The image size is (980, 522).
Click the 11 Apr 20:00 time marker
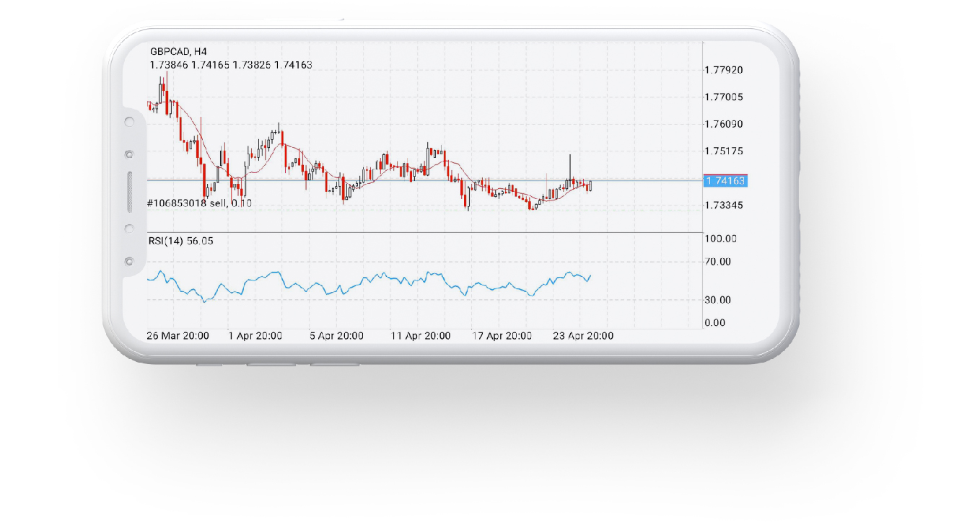click(x=420, y=336)
